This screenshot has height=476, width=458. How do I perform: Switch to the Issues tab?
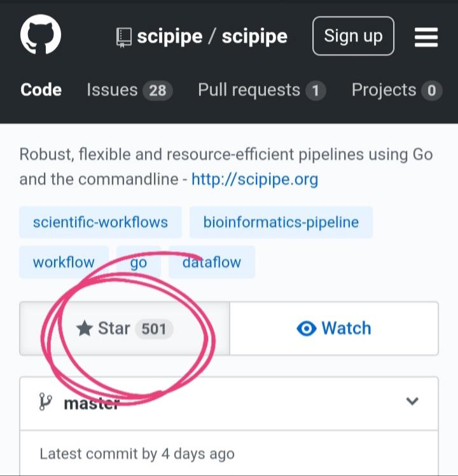pos(130,90)
